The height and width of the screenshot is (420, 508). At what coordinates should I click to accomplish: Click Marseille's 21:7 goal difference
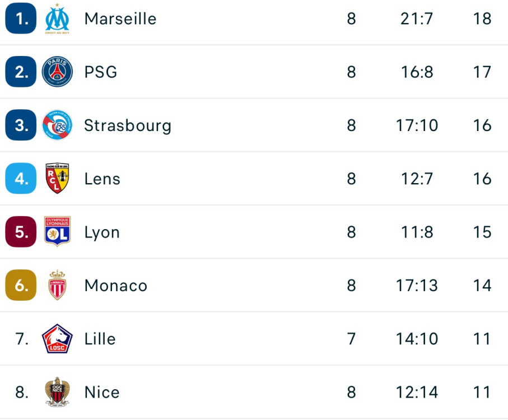(417, 18)
